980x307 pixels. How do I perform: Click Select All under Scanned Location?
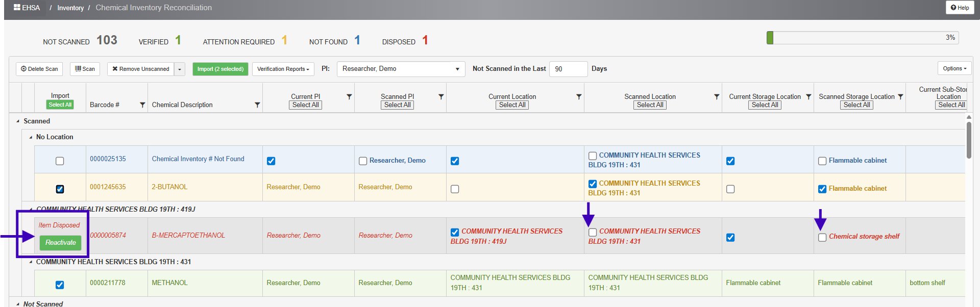tap(650, 105)
